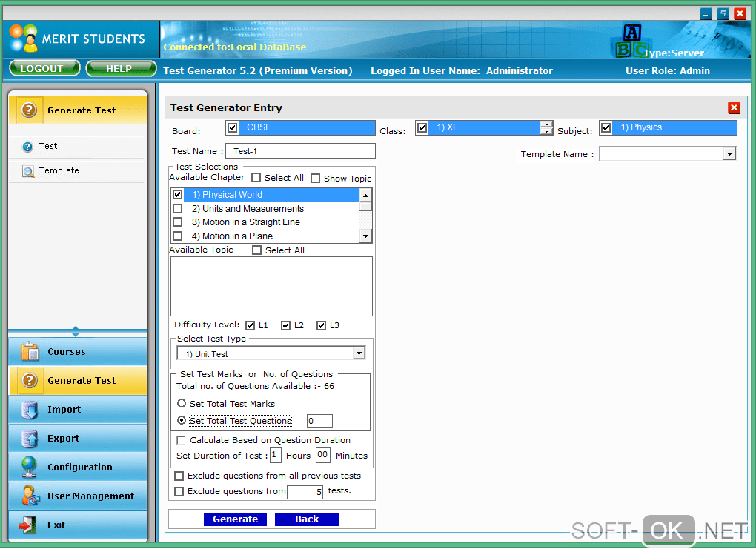Click the Class list down arrow
The image size is (756, 549).
pyautogui.click(x=546, y=131)
